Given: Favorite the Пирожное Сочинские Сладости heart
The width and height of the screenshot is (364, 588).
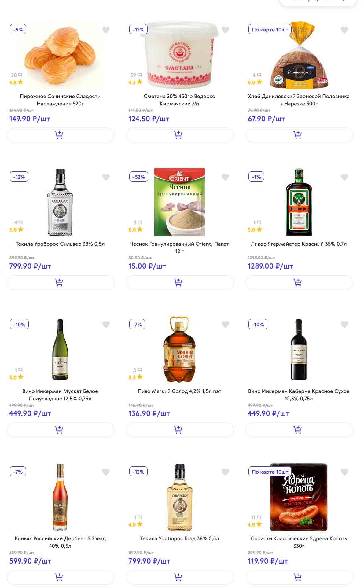Looking at the screenshot, I should coord(106,30).
